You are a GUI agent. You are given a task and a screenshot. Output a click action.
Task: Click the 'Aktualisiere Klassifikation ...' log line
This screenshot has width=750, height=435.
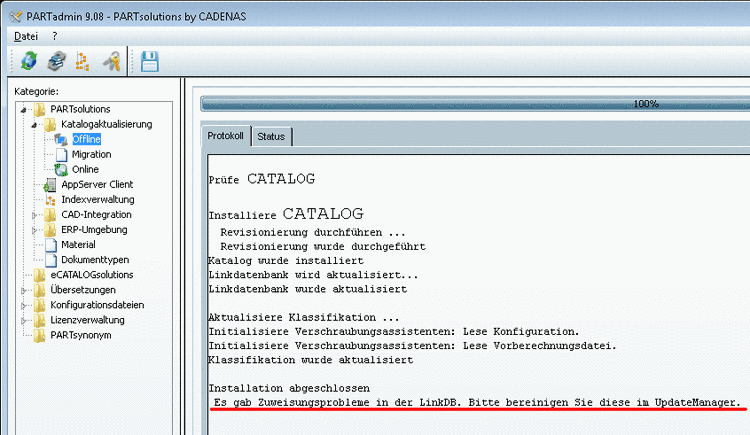(x=304, y=317)
